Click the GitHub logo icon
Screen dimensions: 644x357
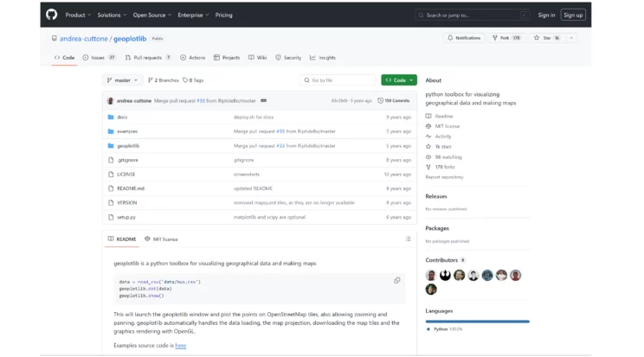(x=52, y=15)
